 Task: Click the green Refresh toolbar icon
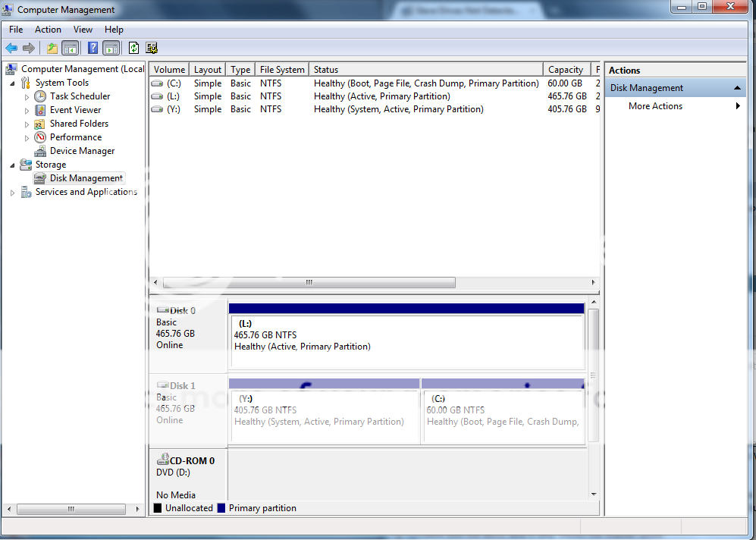pyautogui.click(x=133, y=48)
